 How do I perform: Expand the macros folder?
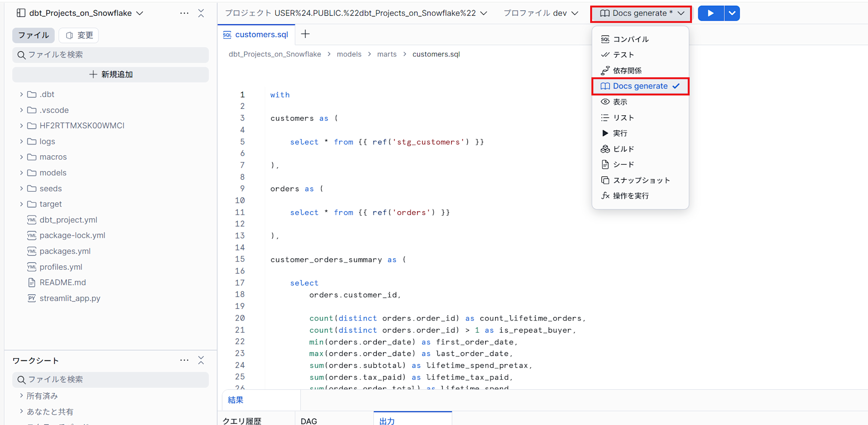point(21,157)
